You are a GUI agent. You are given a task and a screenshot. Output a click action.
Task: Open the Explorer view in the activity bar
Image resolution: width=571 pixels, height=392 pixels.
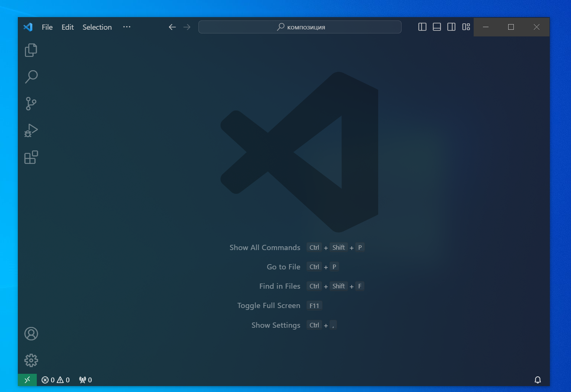tap(31, 50)
